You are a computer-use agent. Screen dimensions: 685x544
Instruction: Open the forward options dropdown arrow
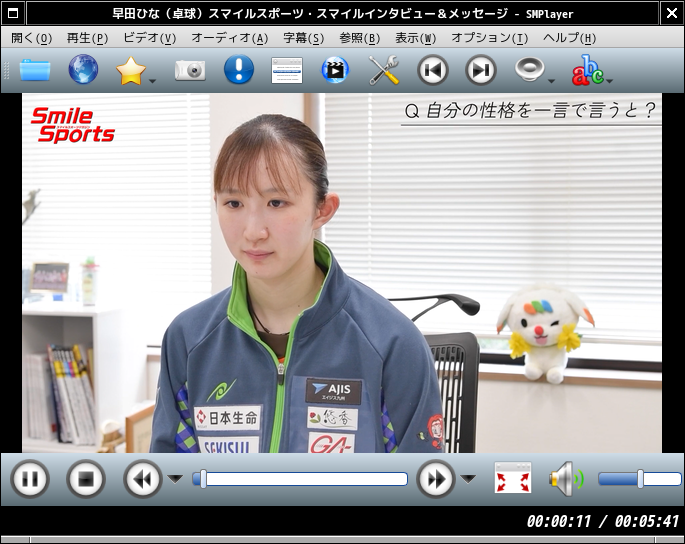468,479
